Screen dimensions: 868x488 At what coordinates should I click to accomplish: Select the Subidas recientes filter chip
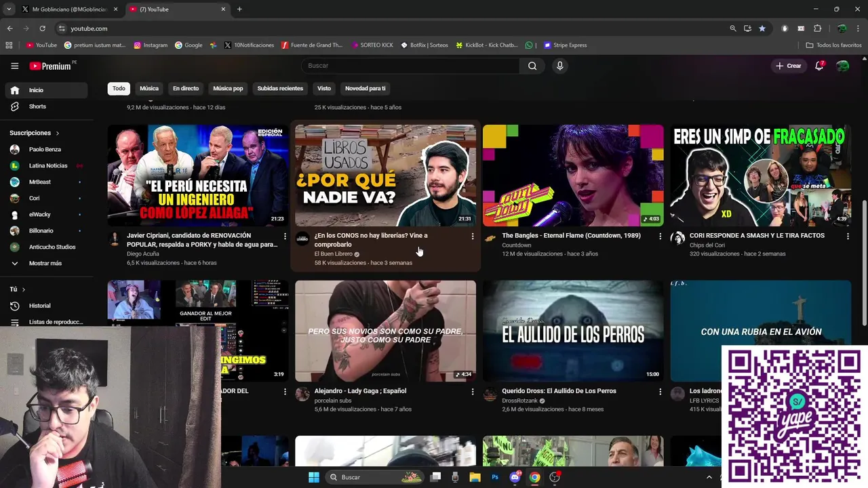pyautogui.click(x=280, y=88)
